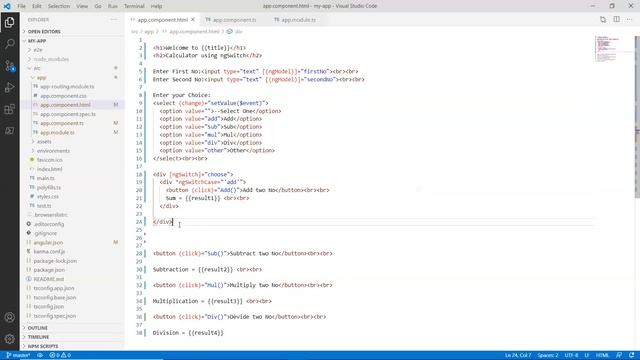640x360 pixels.
Task: Expand the Outline section
Action: point(38,328)
